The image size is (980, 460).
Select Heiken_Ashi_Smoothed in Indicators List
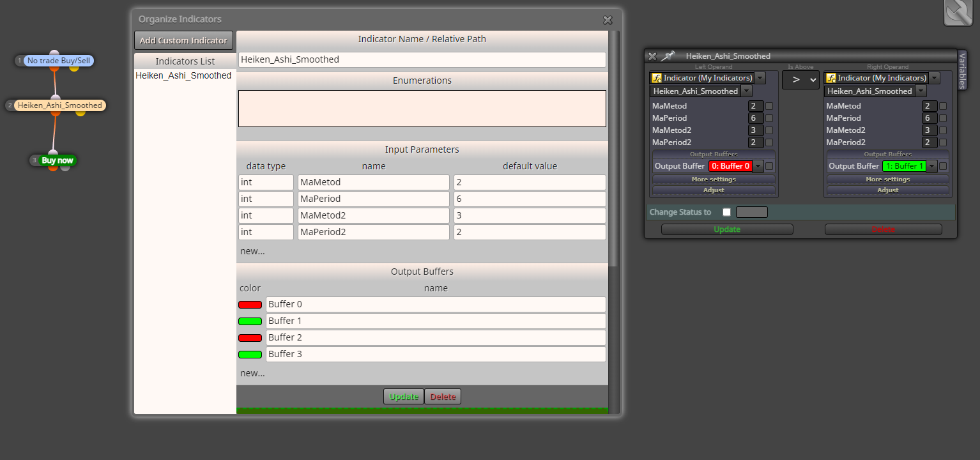coord(183,75)
